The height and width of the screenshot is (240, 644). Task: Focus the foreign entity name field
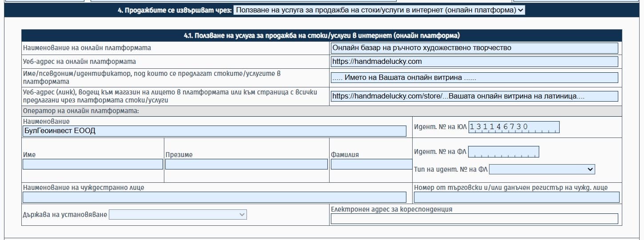pos(214,197)
